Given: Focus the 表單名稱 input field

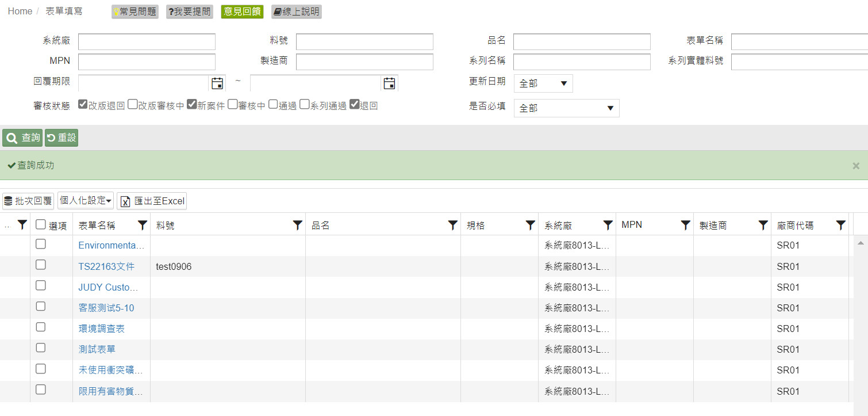Looking at the screenshot, I should pos(800,42).
